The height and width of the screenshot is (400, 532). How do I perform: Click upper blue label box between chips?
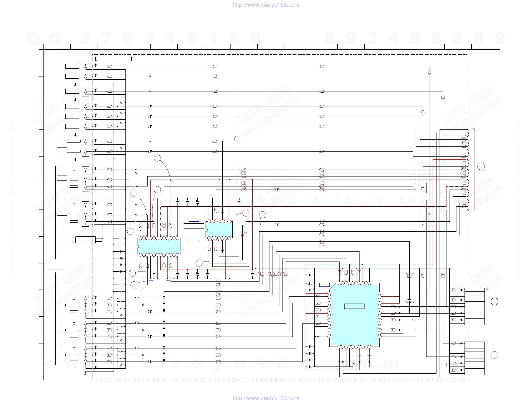click(194, 220)
